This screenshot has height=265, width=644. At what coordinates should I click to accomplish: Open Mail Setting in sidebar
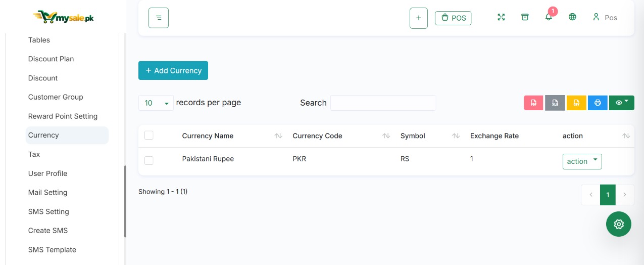[x=47, y=193]
